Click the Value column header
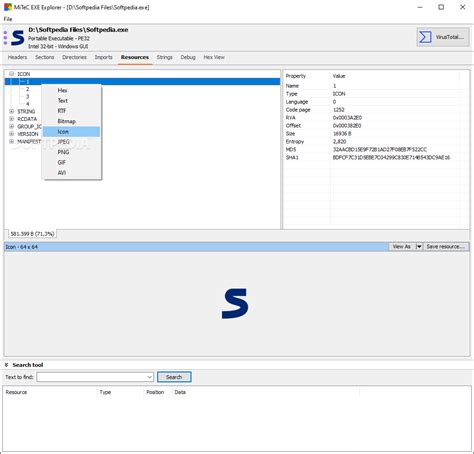 (x=339, y=76)
